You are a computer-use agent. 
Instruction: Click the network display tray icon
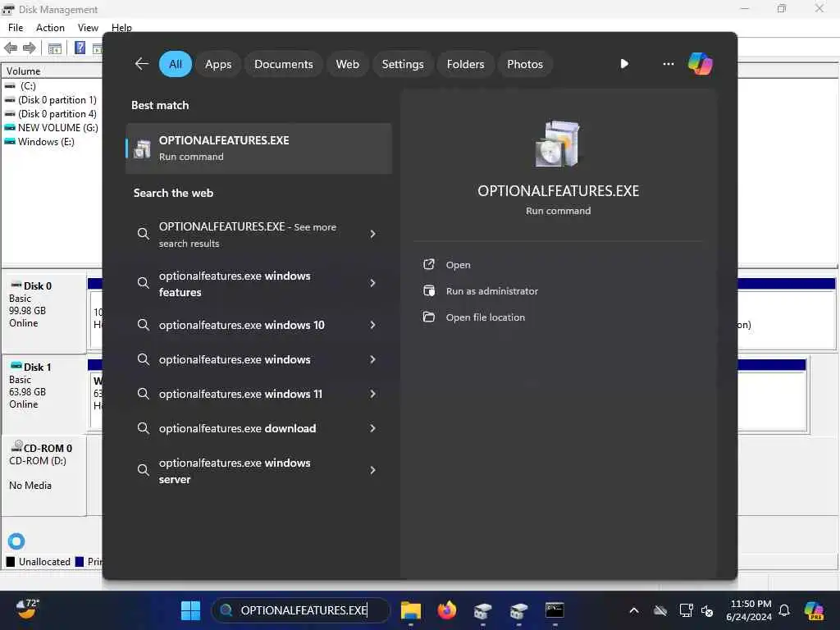pos(686,610)
